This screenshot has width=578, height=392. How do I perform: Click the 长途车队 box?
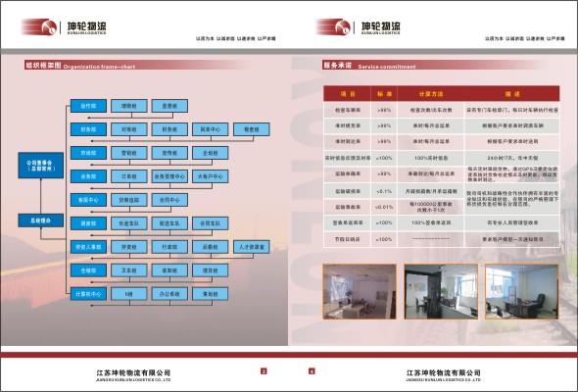tap(129, 223)
